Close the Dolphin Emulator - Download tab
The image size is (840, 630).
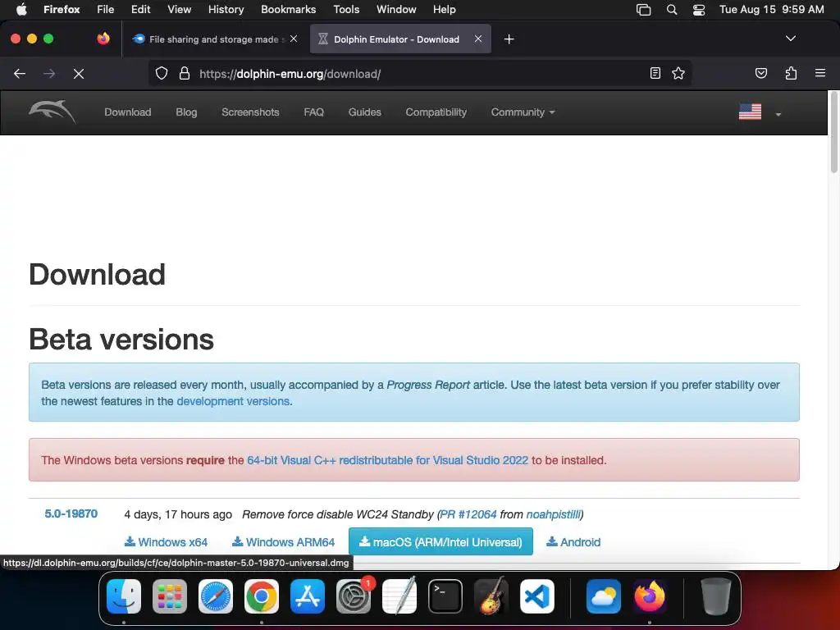478,39
